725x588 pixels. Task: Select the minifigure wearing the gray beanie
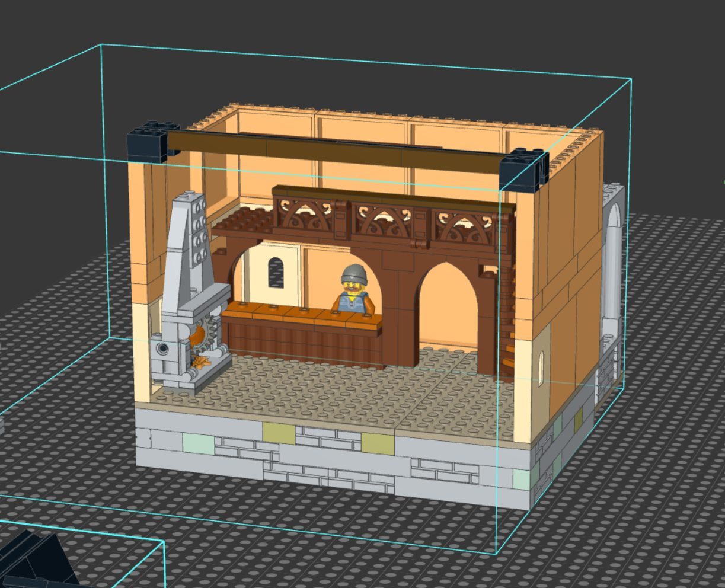354,289
